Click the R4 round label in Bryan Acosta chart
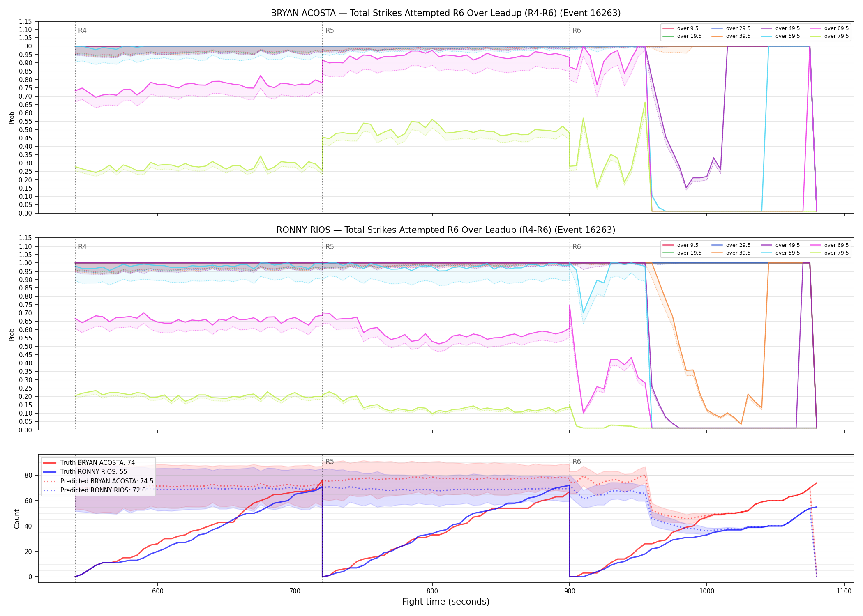The image size is (863, 616). point(82,30)
